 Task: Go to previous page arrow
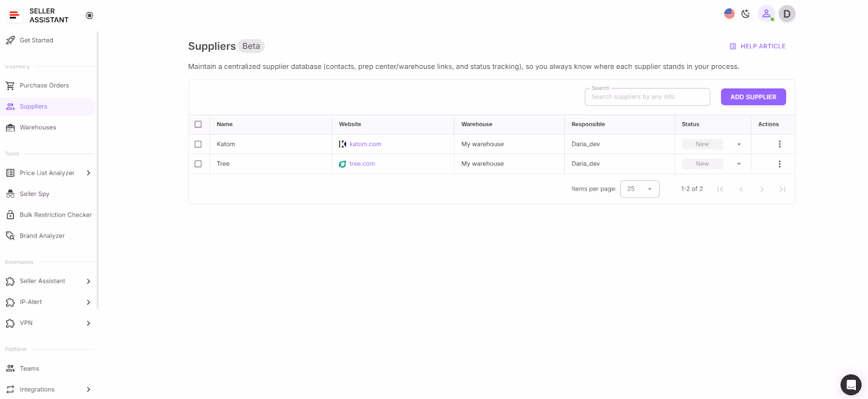click(741, 189)
